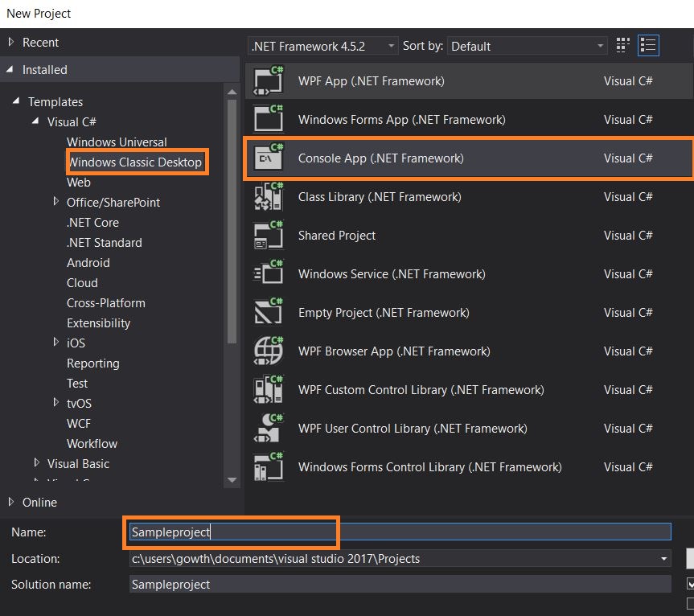Switch to the Online templates section

point(36,502)
